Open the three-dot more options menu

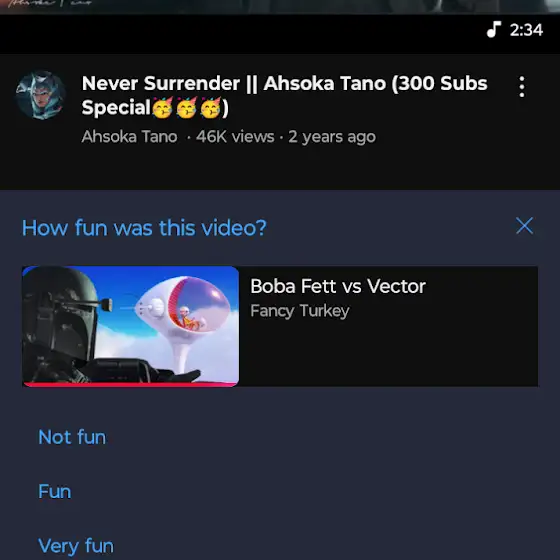click(x=522, y=86)
